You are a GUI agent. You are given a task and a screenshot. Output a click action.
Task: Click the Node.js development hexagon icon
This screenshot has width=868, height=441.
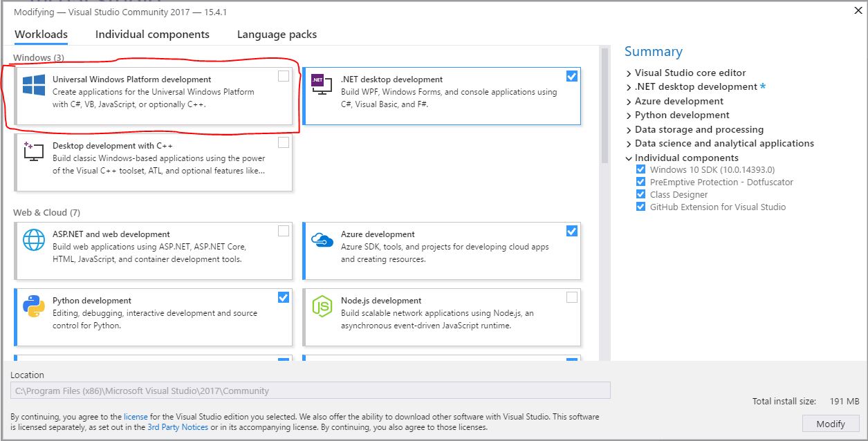[x=322, y=306]
